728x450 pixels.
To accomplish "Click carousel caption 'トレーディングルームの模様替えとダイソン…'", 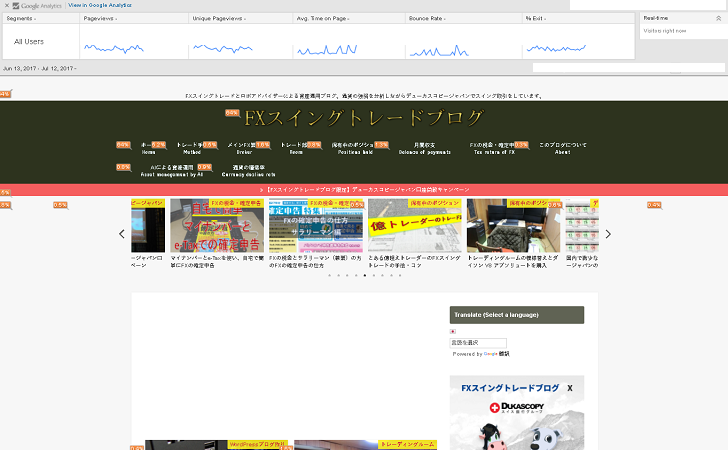I will tap(514, 261).
